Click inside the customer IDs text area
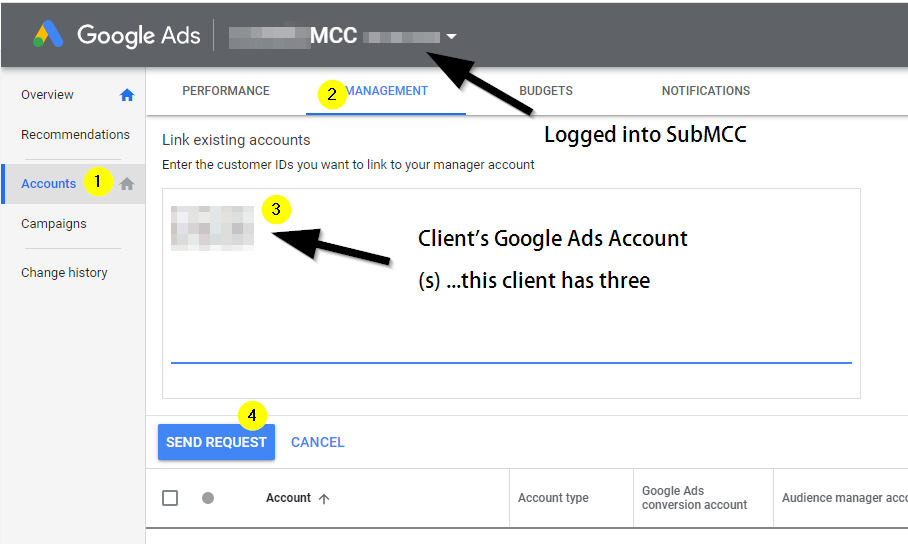The width and height of the screenshot is (908, 544). [x=511, y=293]
